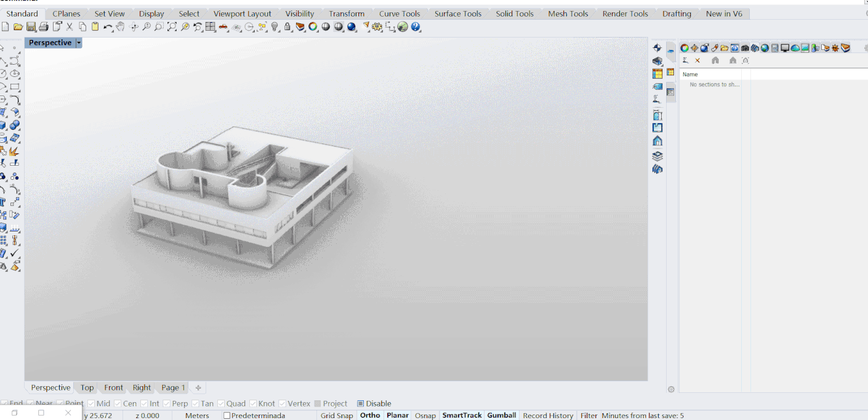Select the Zoom Window magnifier tool
Screen dimensions: 868x420
[x=159, y=26]
